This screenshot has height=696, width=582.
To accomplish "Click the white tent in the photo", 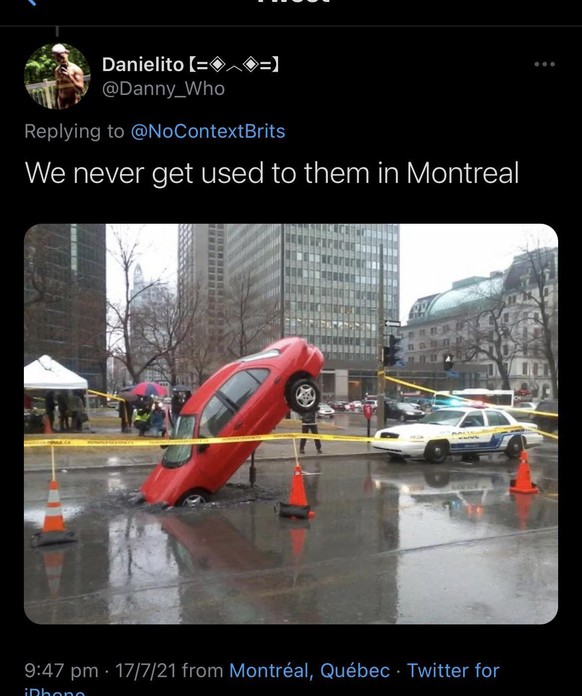I will [55, 374].
